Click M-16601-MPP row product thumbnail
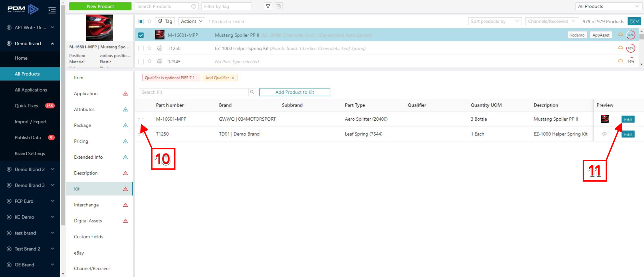Screen dimensions: 644x277 (x=160, y=35)
